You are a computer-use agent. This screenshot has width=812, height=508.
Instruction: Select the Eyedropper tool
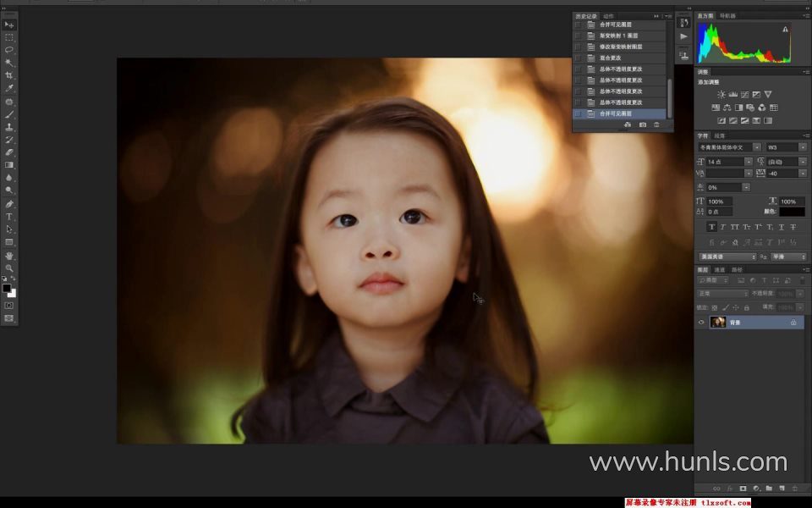[8, 88]
